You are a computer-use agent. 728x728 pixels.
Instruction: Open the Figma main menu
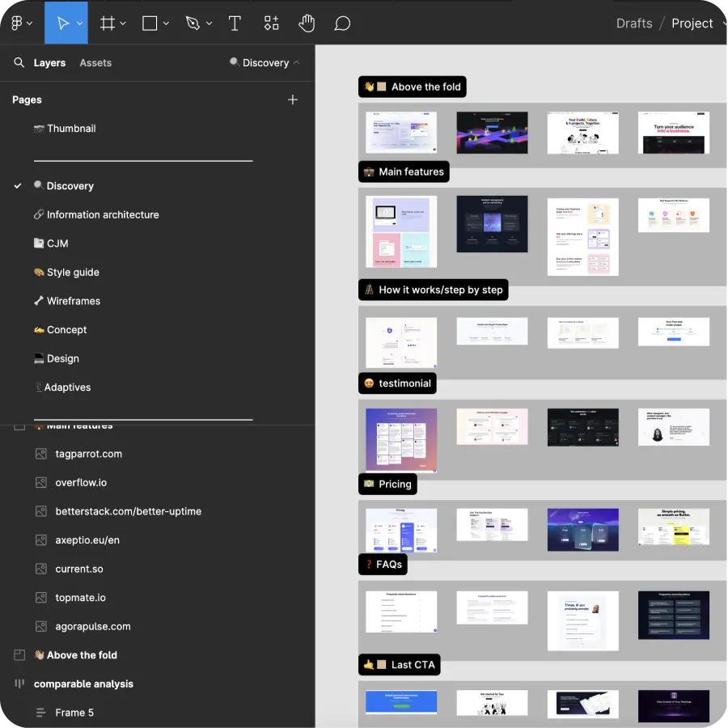point(18,23)
